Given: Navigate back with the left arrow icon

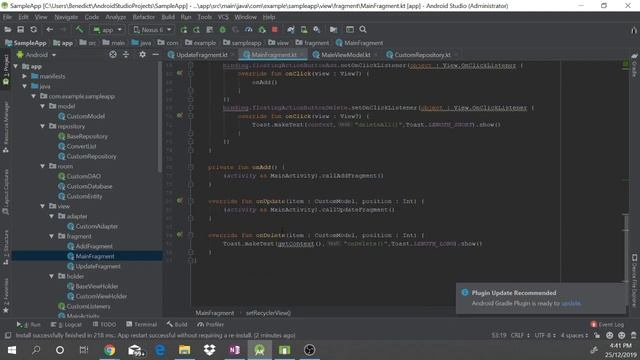Looking at the screenshot, I should tap(49, 29).
